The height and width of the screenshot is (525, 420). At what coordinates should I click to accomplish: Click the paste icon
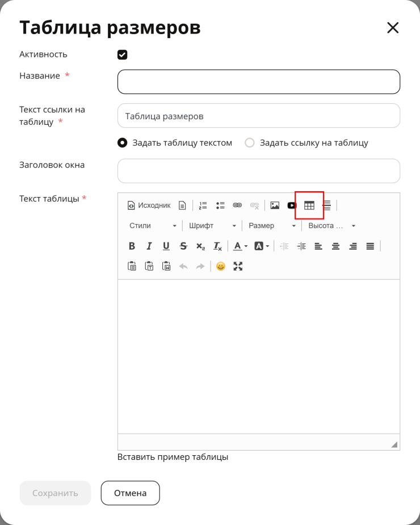(132, 266)
